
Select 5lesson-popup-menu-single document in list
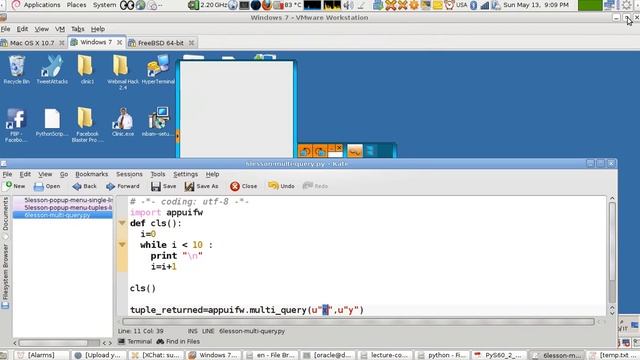pos(63,200)
